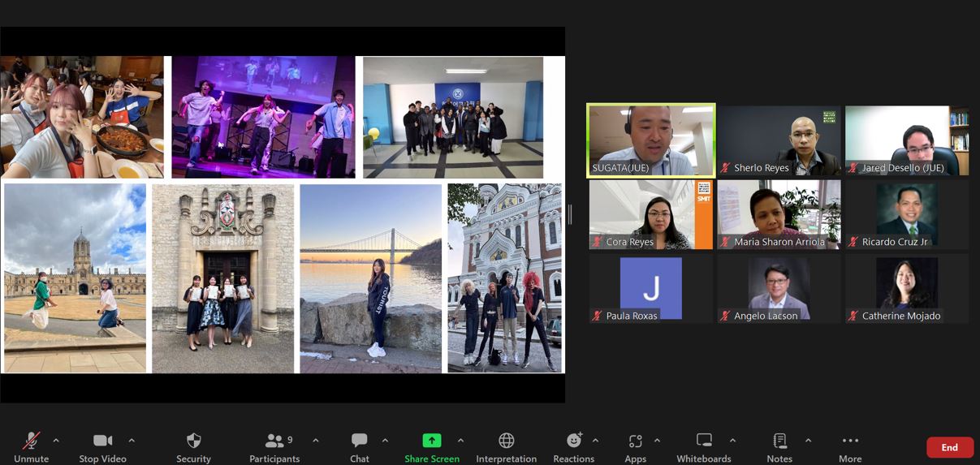980x465 pixels.
Task: Open the Participants panel
Action: tap(275, 441)
